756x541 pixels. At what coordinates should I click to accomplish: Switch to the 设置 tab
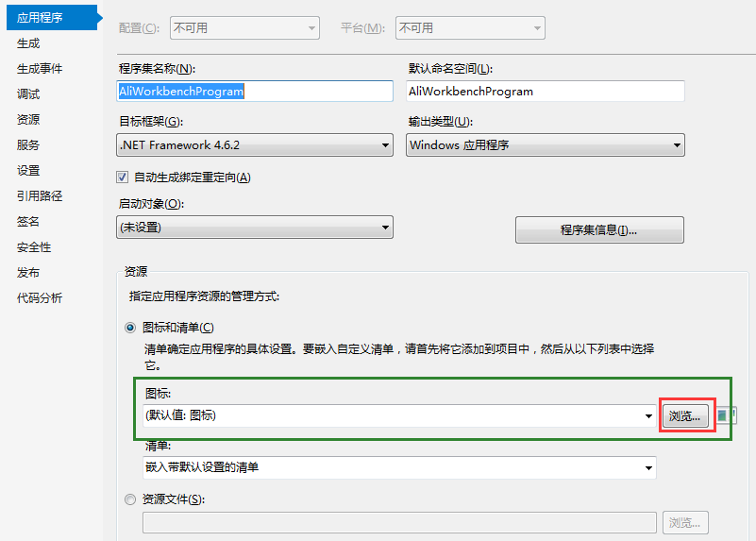(x=28, y=171)
